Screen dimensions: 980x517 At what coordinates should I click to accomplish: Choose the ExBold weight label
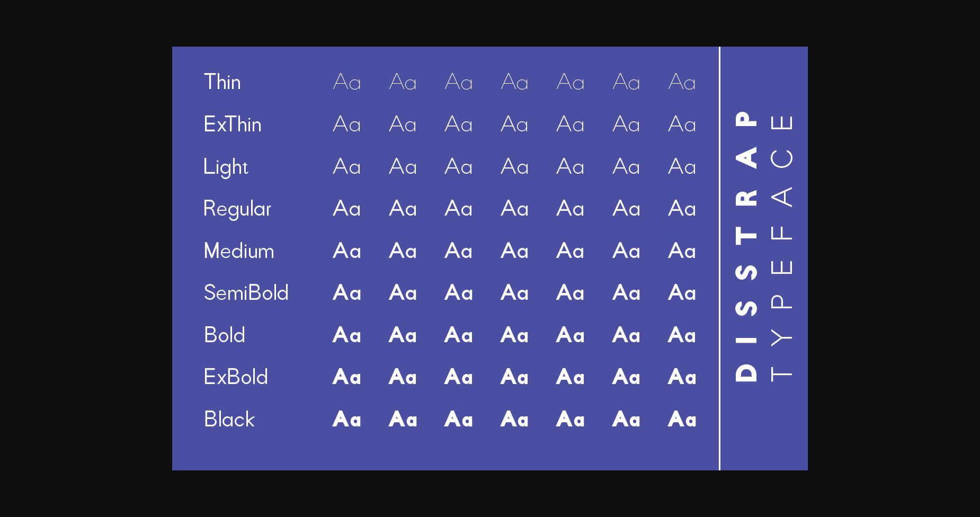click(236, 377)
